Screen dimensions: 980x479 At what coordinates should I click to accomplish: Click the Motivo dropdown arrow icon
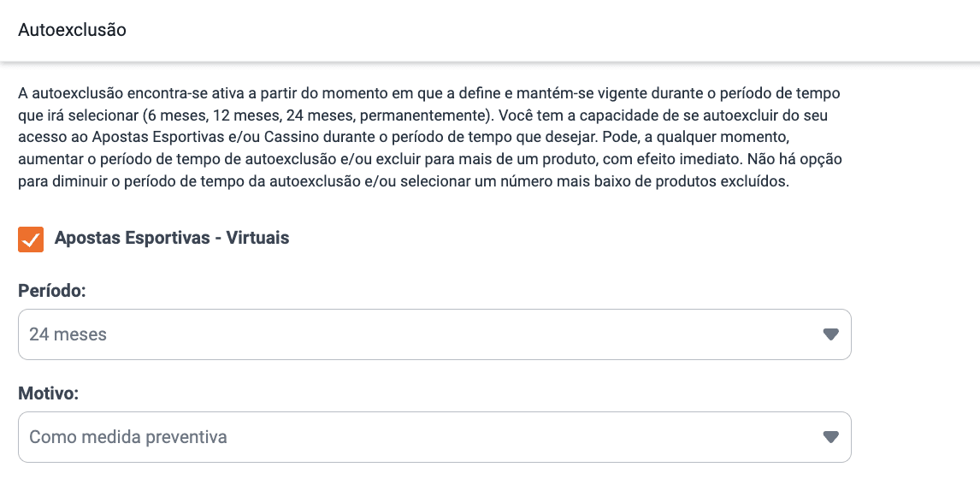click(x=830, y=437)
